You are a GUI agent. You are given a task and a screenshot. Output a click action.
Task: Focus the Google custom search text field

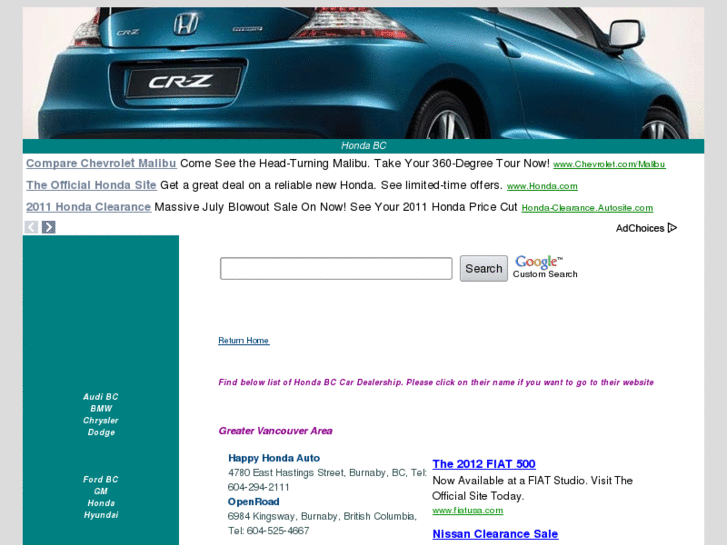coord(336,269)
